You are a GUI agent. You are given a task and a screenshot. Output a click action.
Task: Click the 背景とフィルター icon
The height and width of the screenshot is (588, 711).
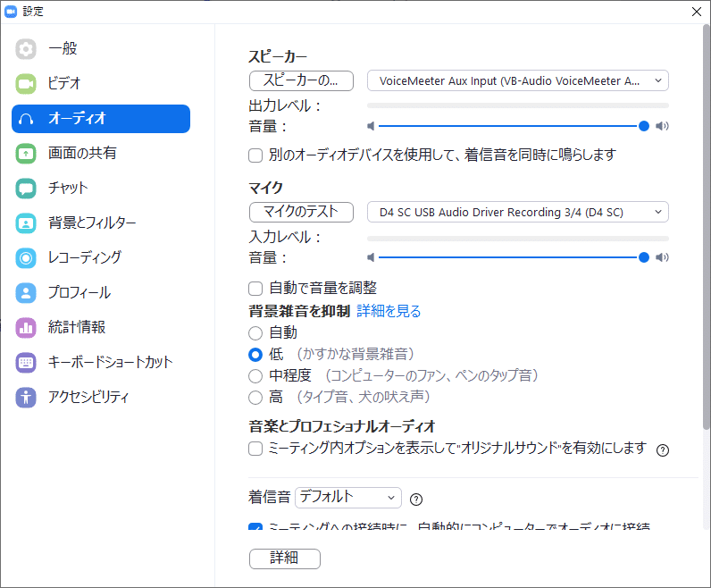tap(26, 223)
